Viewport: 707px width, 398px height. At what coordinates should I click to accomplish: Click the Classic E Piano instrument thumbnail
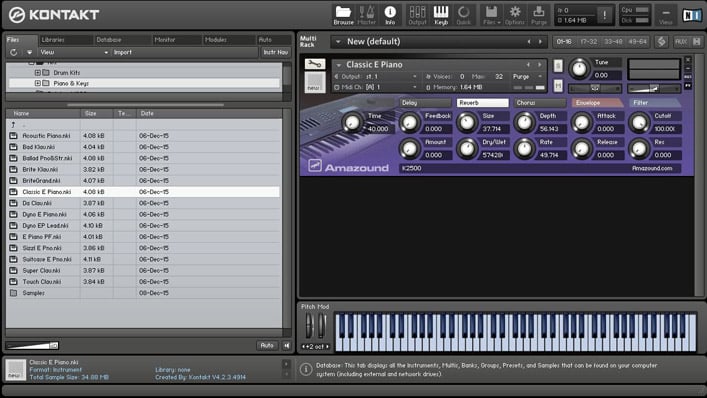click(x=315, y=82)
